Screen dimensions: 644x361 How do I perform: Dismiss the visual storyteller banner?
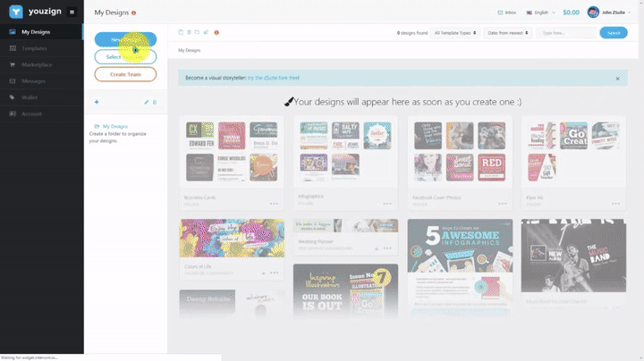(x=617, y=79)
